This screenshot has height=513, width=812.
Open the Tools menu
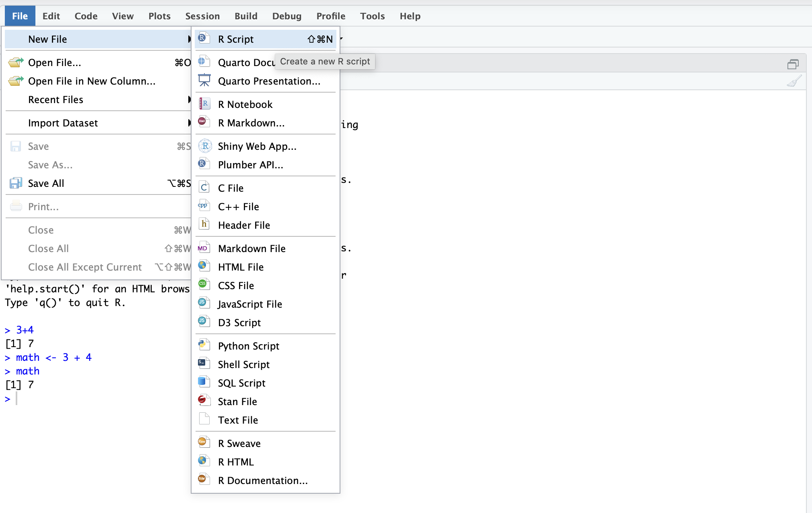pyautogui.click(x=372, y=16)
